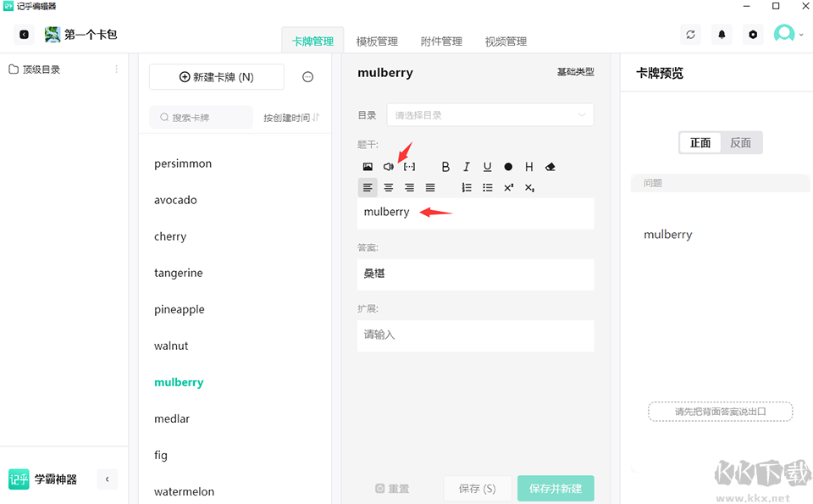Insert audio with the speaker icon
Viewport: 813px width, 504px height.
pyautogui.click(x=389, y=166)
